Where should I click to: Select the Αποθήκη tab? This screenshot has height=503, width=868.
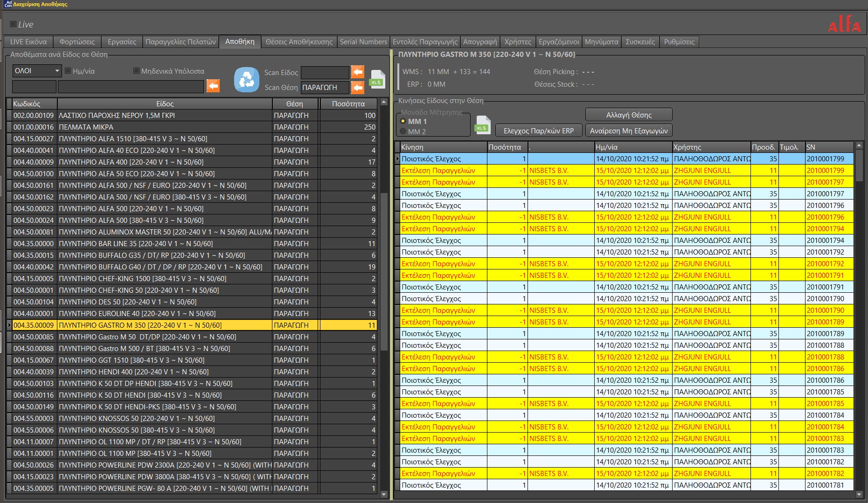point(240,41)
